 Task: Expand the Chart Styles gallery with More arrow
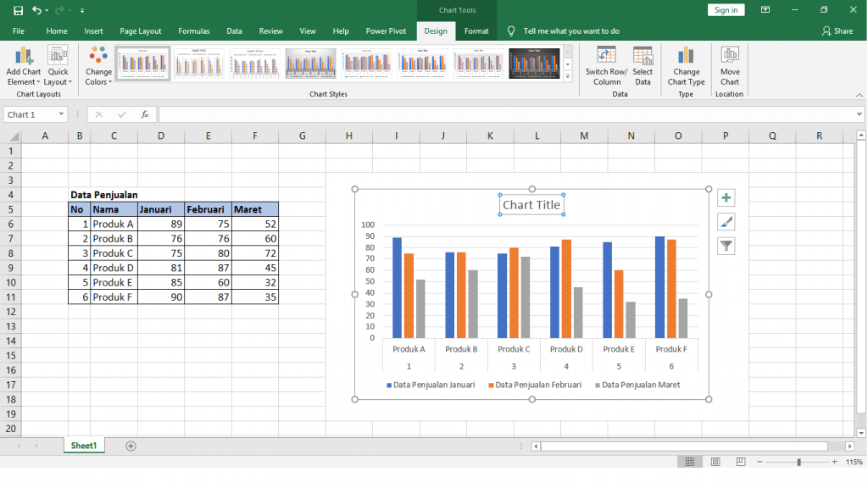pos(568,76)
